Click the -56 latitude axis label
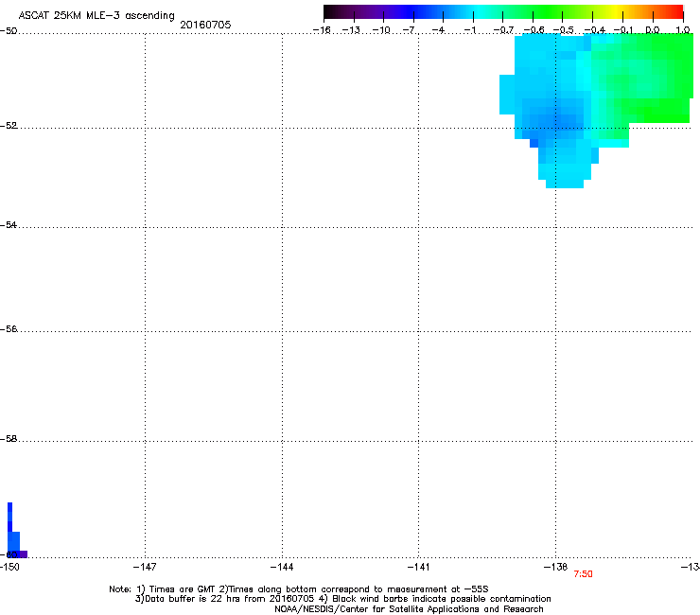Viewport: 700px width, 615px height. pyautogui.click(x=9, y=329)
